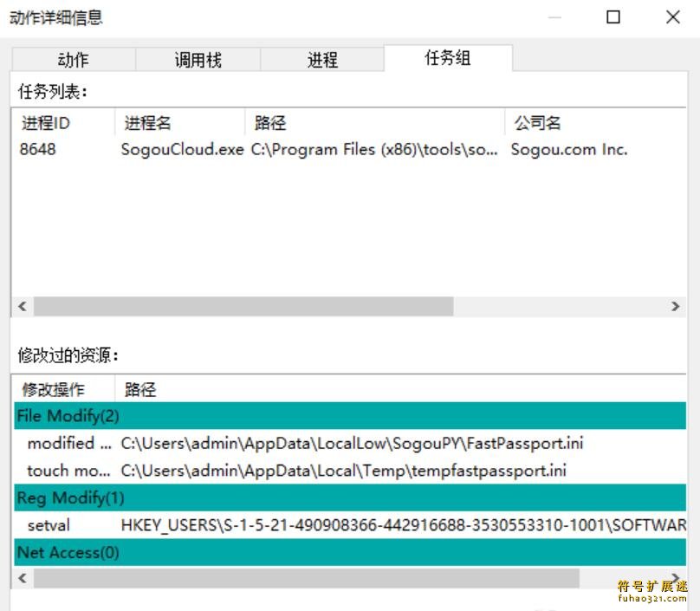700x611 pixels.
Task: Click the C:\Program Files (x86)\tools path cell
Action: click(x=374, y=149)
